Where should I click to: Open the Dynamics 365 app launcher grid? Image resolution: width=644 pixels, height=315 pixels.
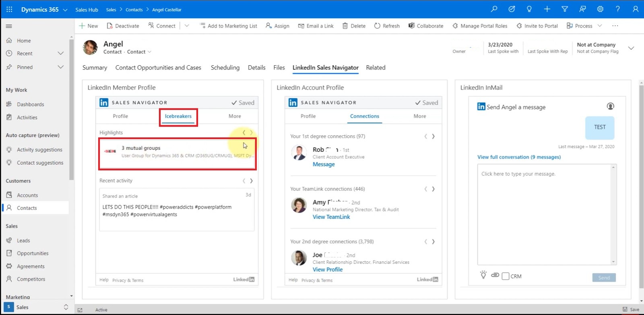coord(9,9)
